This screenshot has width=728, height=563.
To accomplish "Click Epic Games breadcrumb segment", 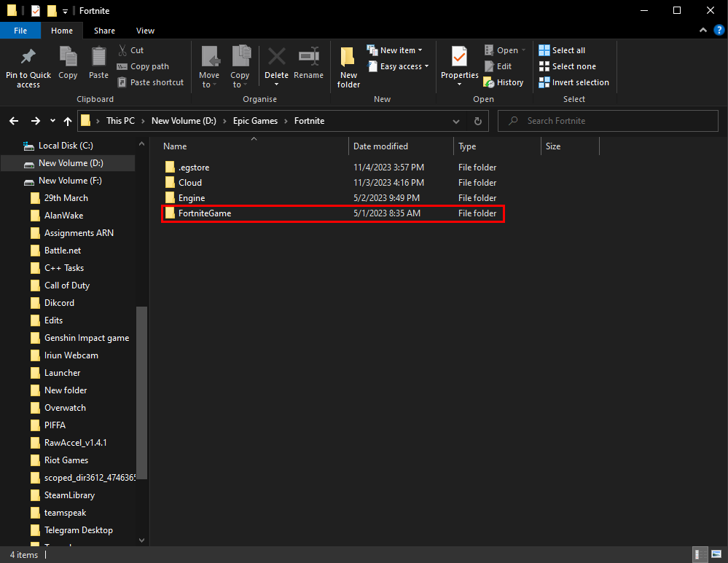I will pyautogui.click(x=255, y=121).
